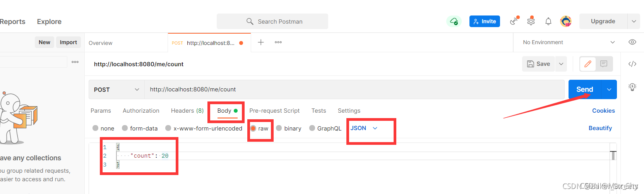The image size is (644, 194).
Task: Click the Upgrade button
Action: 603,21
